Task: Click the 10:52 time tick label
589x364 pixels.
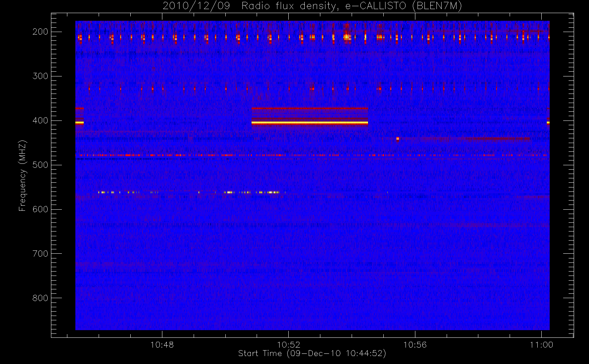Action: tap(289, 345)
